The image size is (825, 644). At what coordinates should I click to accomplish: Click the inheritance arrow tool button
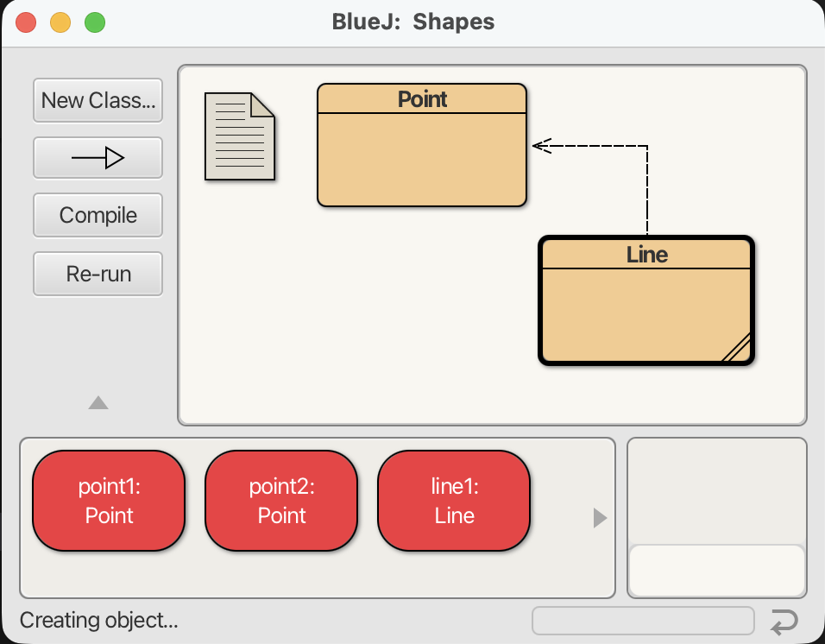(x=98, y=157)
